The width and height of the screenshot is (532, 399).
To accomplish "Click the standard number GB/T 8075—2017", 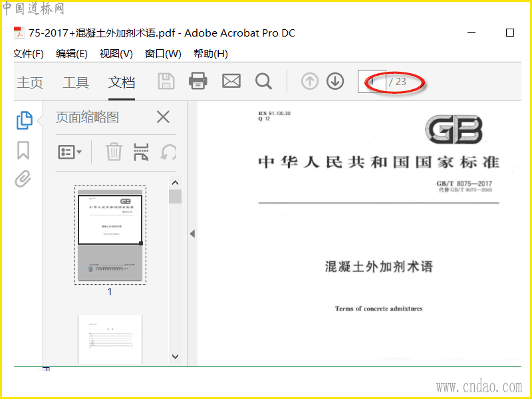I will pos(464,184).
